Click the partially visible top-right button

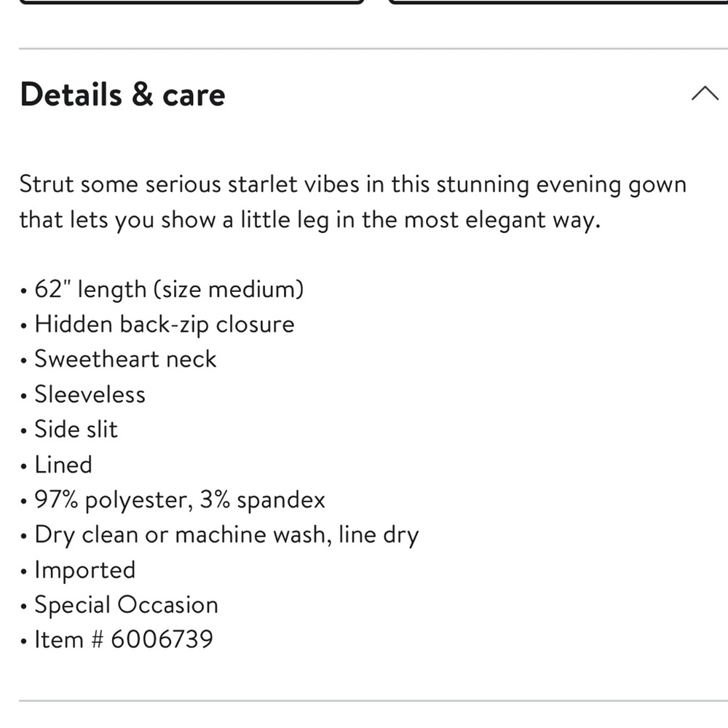558,2
